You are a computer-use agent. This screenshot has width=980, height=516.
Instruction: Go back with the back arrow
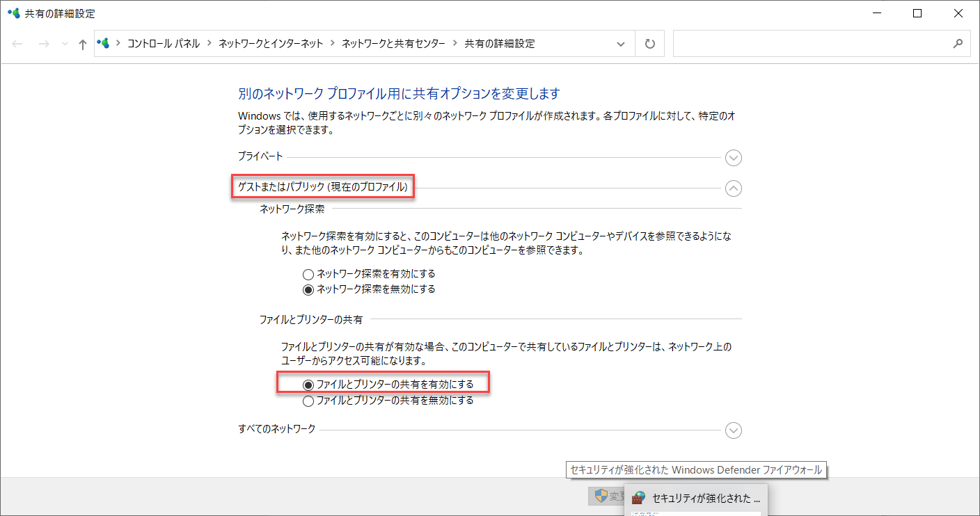[17, 44]
